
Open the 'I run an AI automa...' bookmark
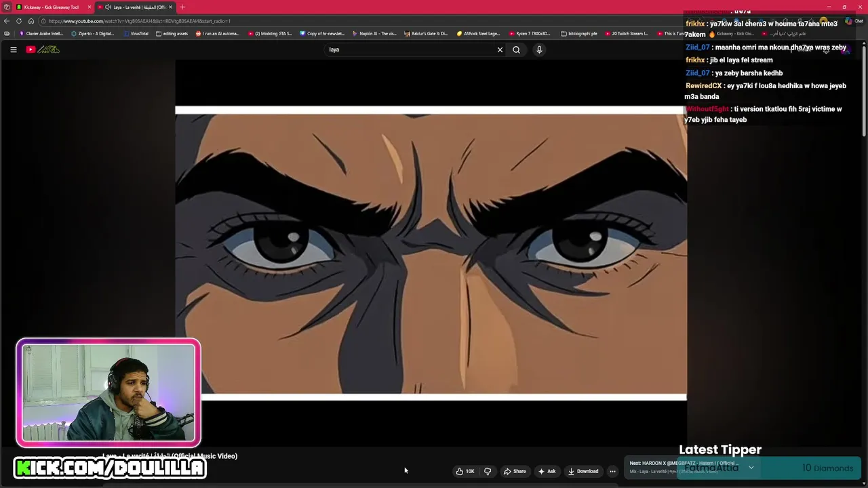217,33
